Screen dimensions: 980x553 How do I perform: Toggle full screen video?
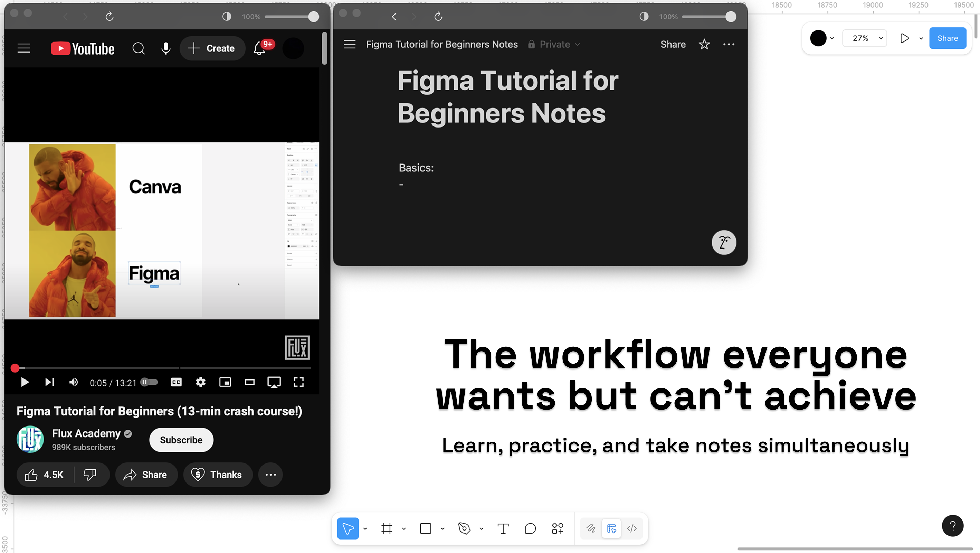(x=299, y=382)
